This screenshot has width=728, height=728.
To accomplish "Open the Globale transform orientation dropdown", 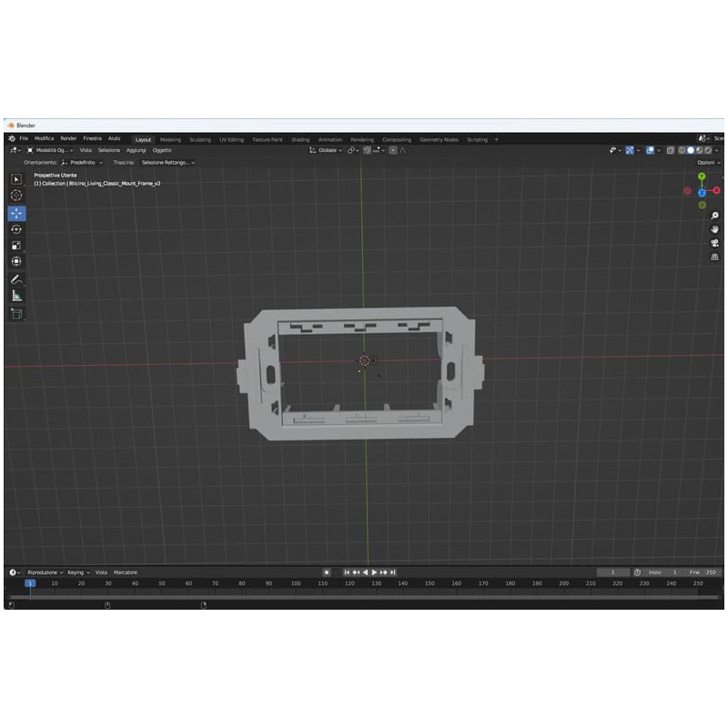I will [x=328, y=150].
